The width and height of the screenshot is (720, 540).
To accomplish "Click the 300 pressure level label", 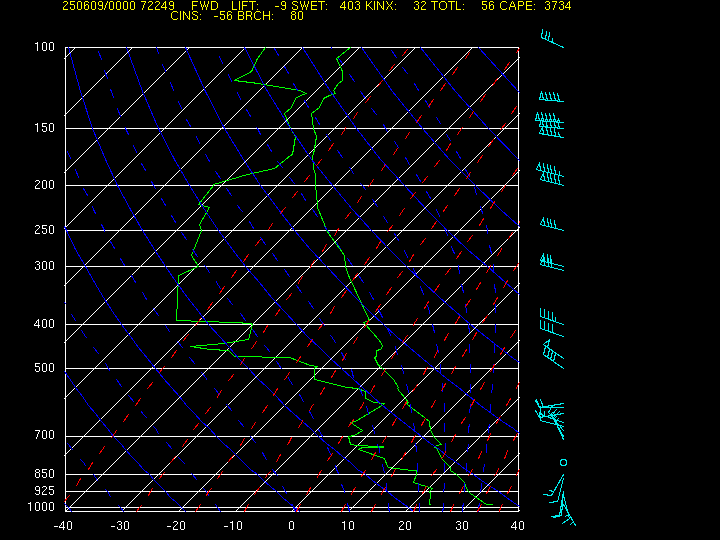I will pyautogui.click(x=45, y=265).
